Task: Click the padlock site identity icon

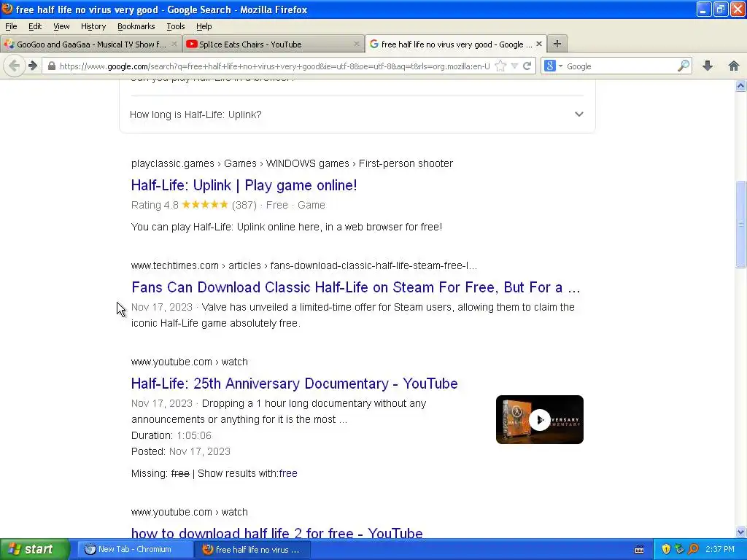Action: click(x=52, y=66)
